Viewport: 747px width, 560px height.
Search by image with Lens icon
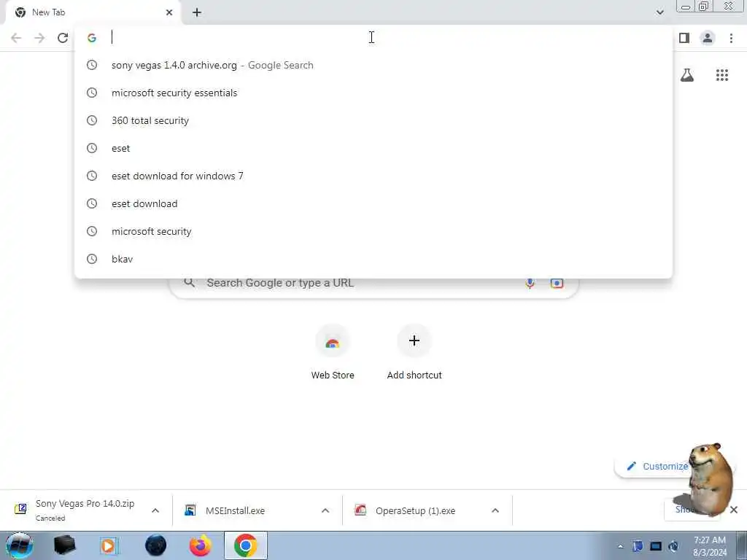(557, 283)
